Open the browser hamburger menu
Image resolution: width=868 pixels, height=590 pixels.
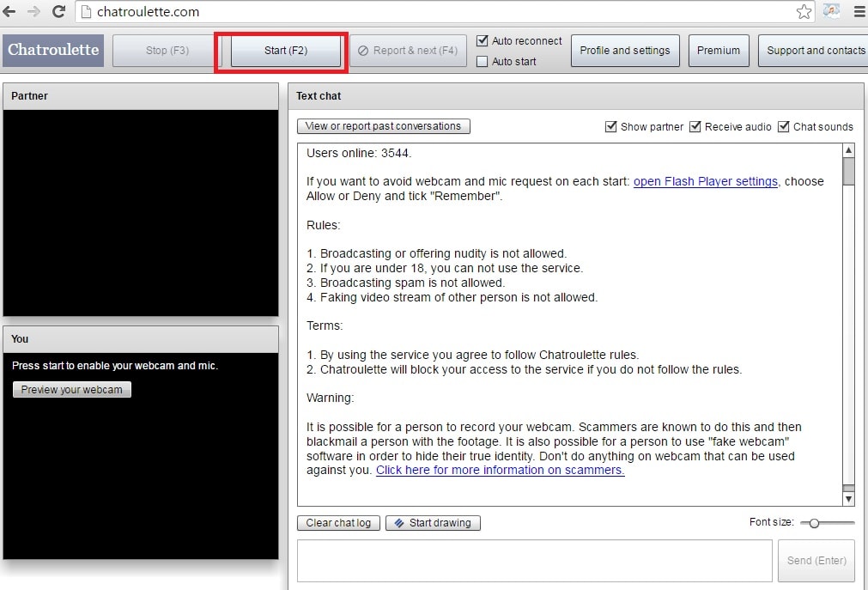859,12
